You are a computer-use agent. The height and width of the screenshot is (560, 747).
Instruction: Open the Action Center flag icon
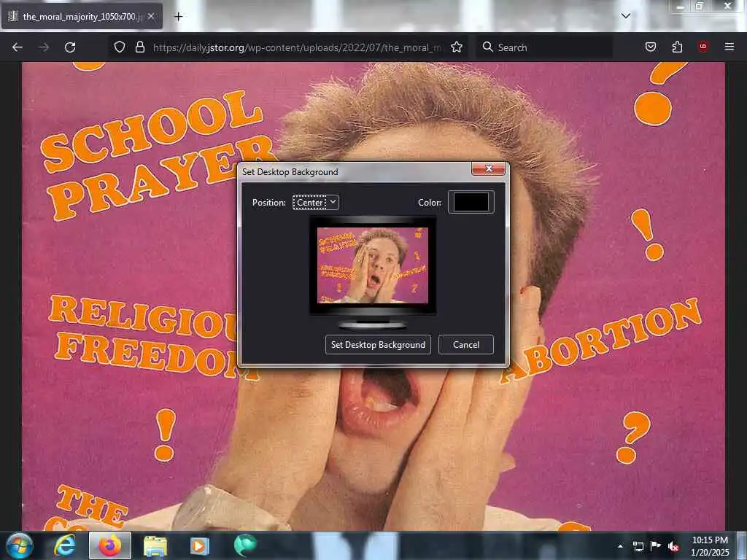pyautogui.click(x=656, y=546)
